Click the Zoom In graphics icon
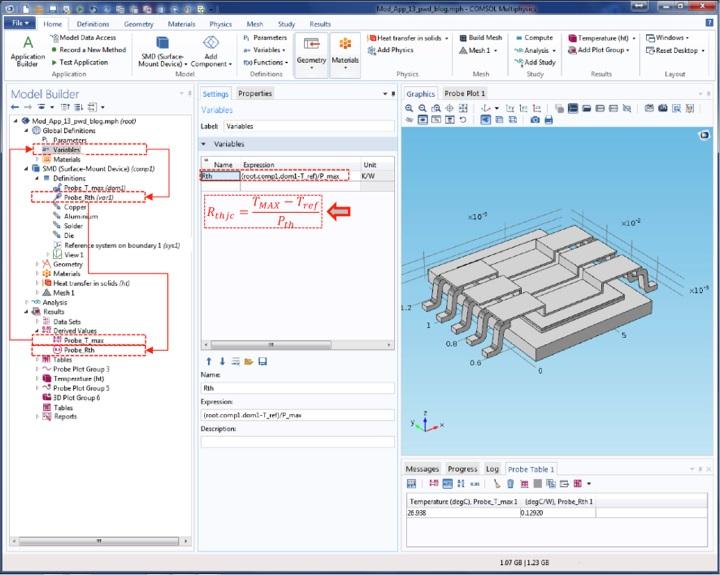The image size is (720, 575). click(409, 108)
